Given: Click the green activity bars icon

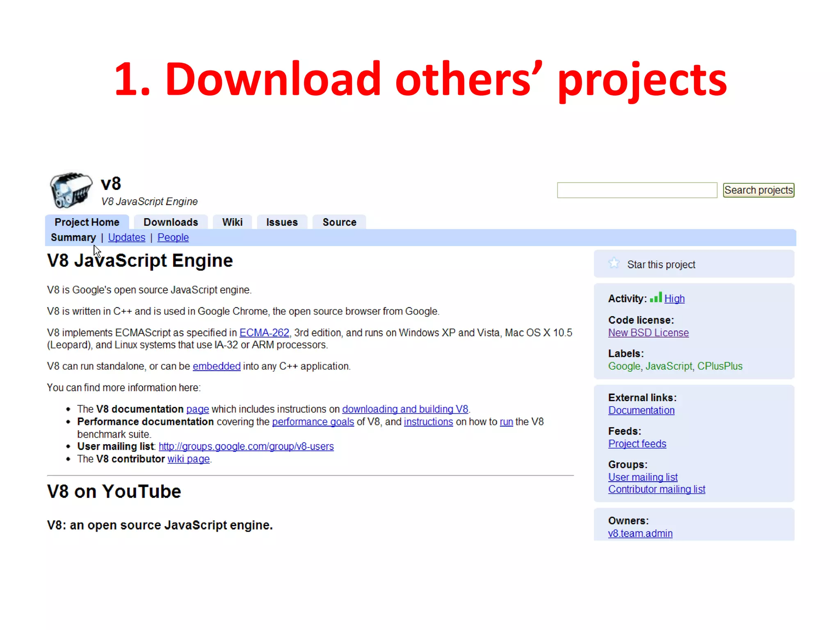Looking at the screenshot, I should tap(656, 297).
